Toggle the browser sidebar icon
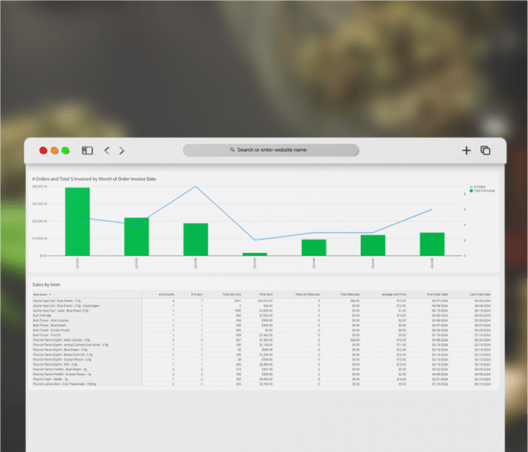This screenshot has height=452, width=528. 87,151
